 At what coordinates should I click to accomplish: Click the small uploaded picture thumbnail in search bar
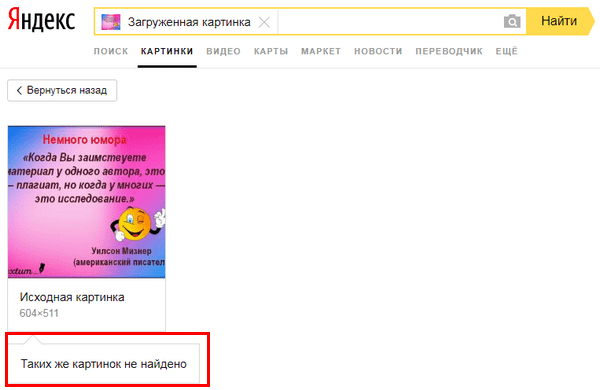tap(111, 22)
